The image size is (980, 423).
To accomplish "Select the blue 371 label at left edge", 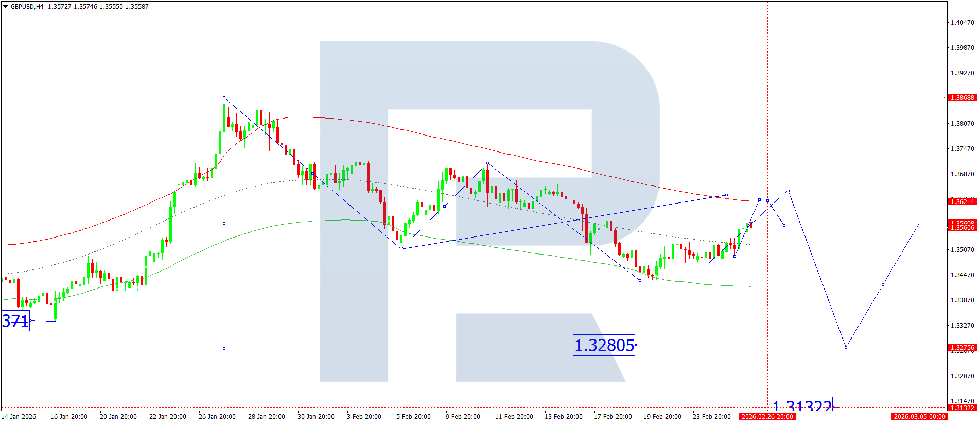I will (15, 321).
